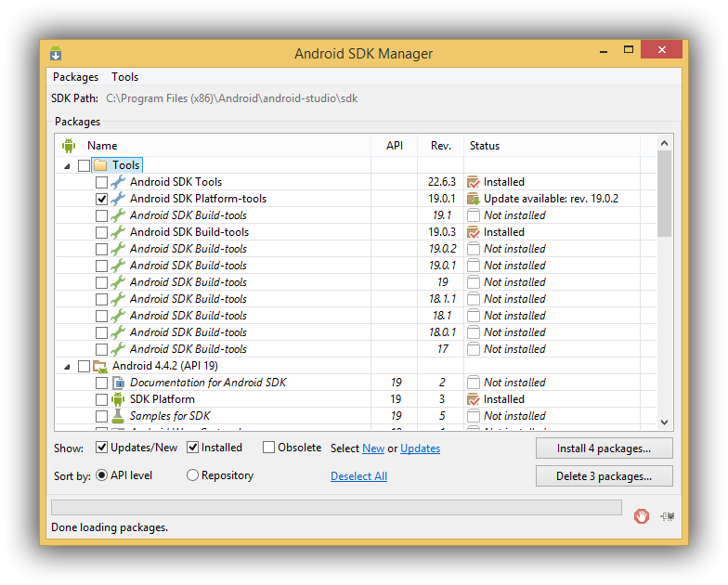The image size is (728, 585).
Task: Click the Name column header
Action: [214, 146]
